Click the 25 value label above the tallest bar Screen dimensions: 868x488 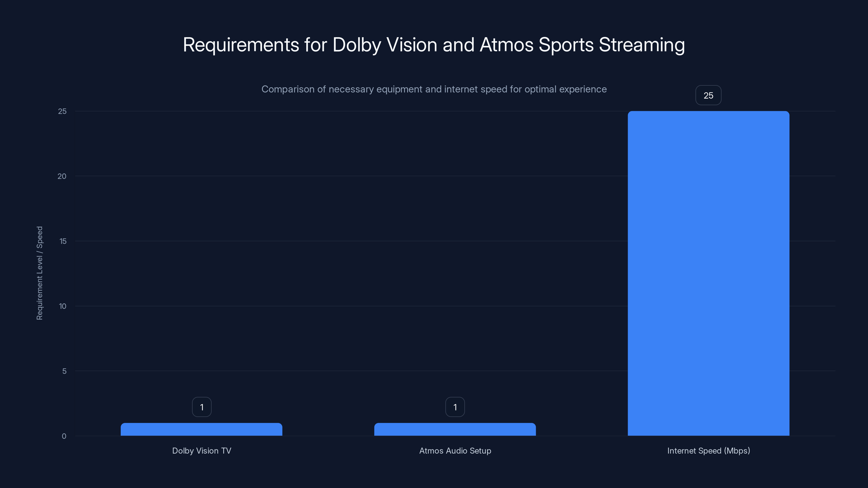click(x=708, y=95)
